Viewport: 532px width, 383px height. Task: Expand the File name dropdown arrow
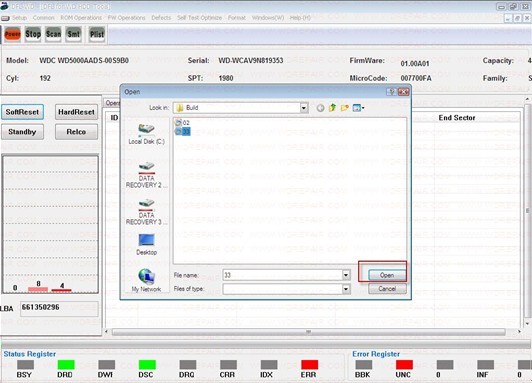pos(346,275)
